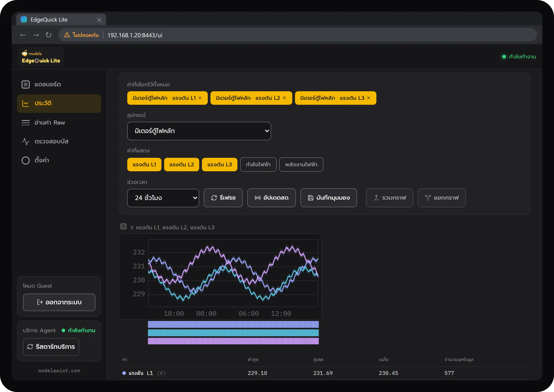Reload the page with the refresh icon
This screenshot has width=554, height=392.
click(x=49, y=35)
